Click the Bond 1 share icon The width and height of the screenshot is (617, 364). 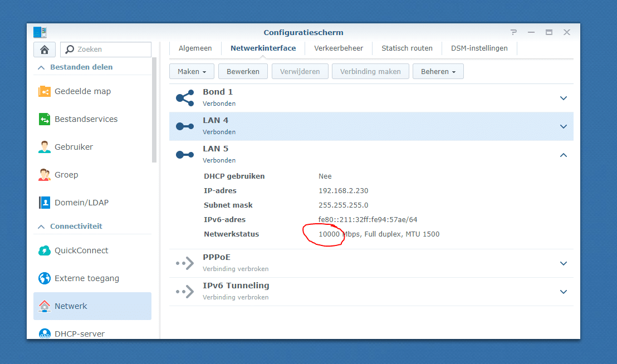point(185,98)
